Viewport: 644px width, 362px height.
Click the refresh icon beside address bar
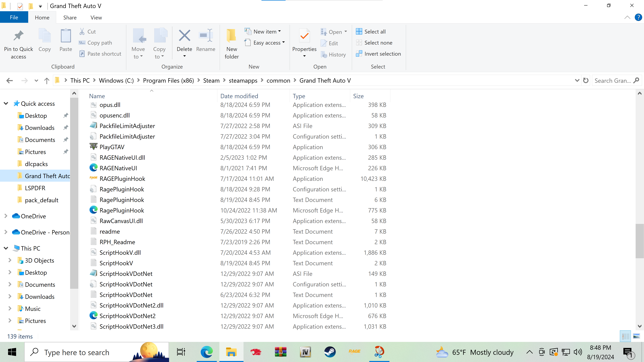(586, 80)
